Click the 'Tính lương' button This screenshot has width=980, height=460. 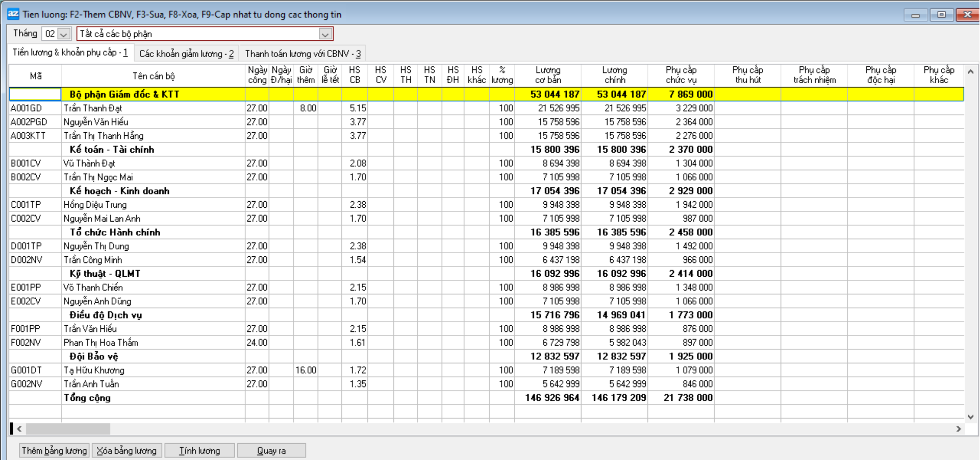[199, 450]
